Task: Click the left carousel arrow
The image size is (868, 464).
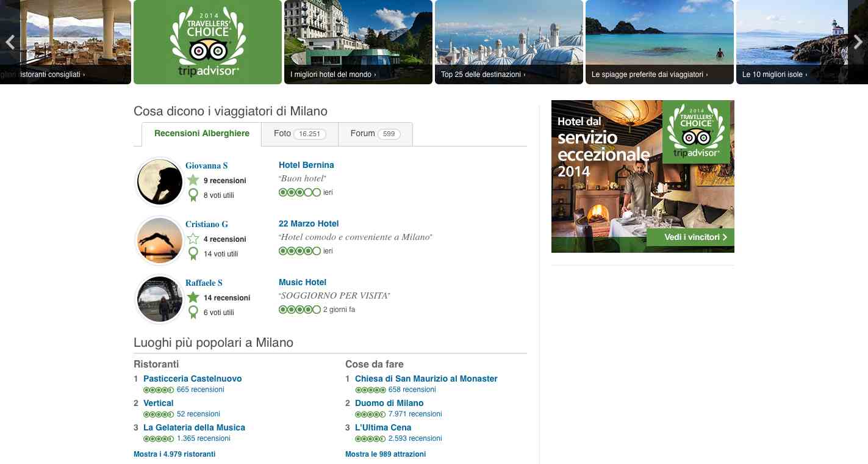Action: click(x=9, y=42)
